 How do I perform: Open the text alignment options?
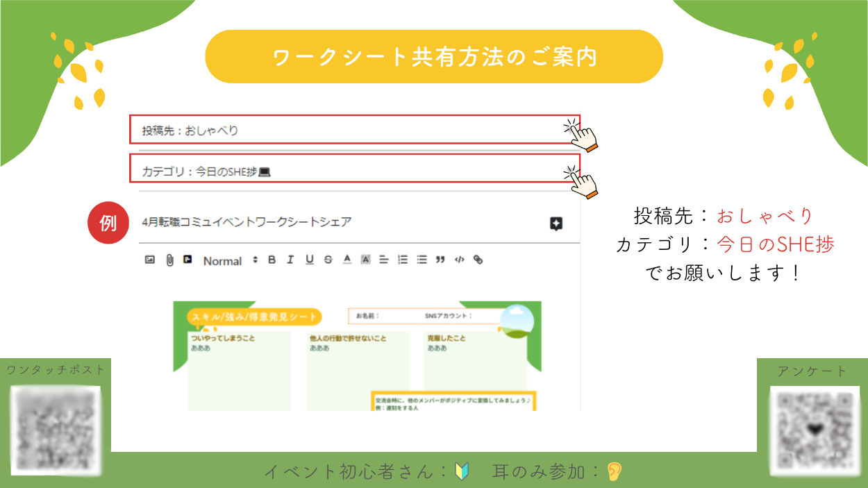point(384,260)
